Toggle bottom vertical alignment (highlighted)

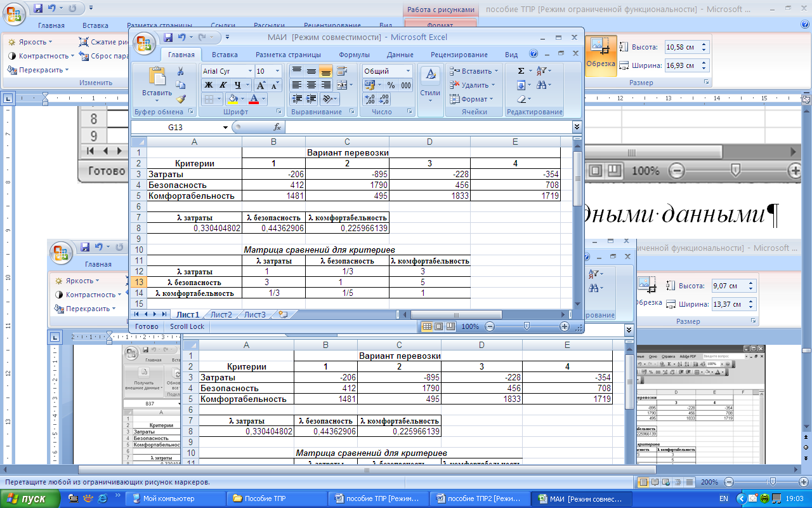coord(325,71)
